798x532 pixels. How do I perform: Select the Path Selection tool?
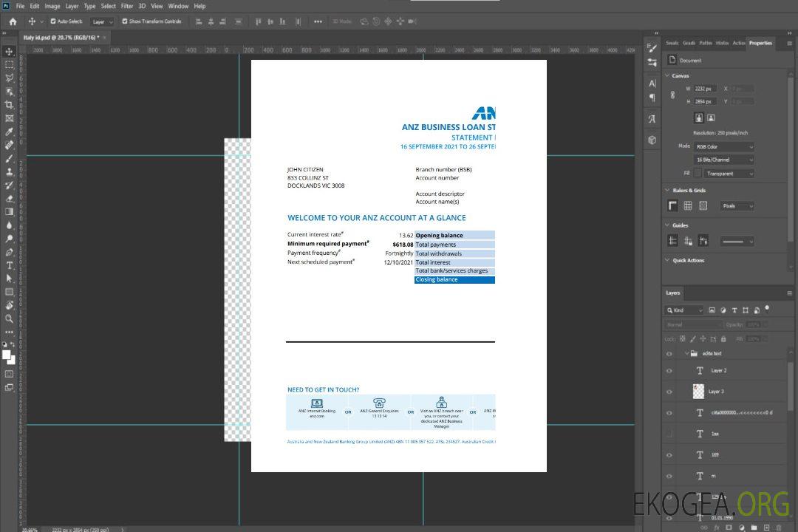(9, 279)
